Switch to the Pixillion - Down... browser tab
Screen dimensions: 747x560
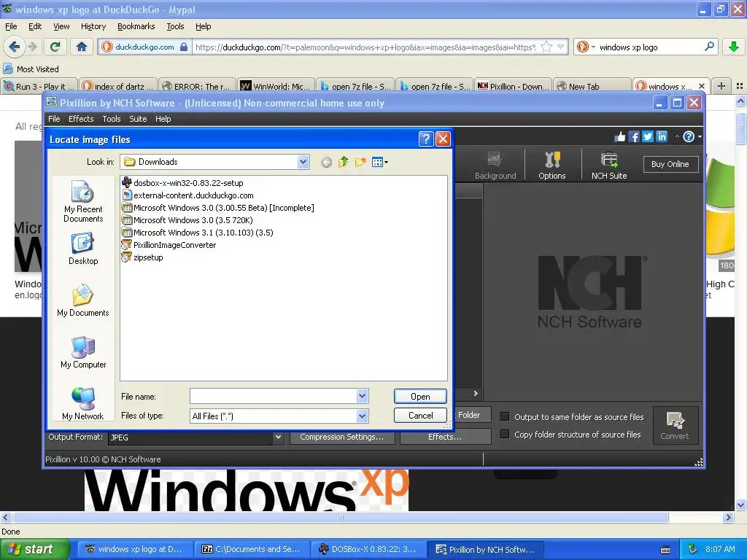coord(513,86)
